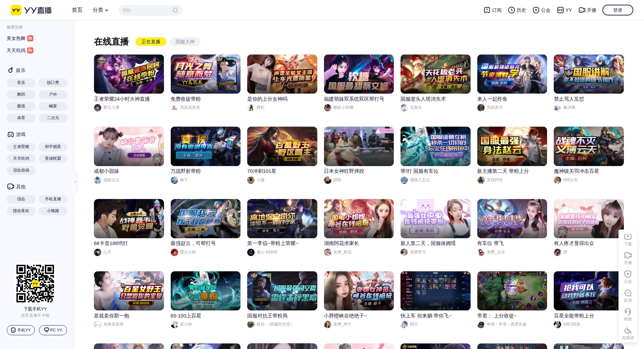
Task: Click the 下载 download icon in floating bar
Action: (x=628, y=237)
